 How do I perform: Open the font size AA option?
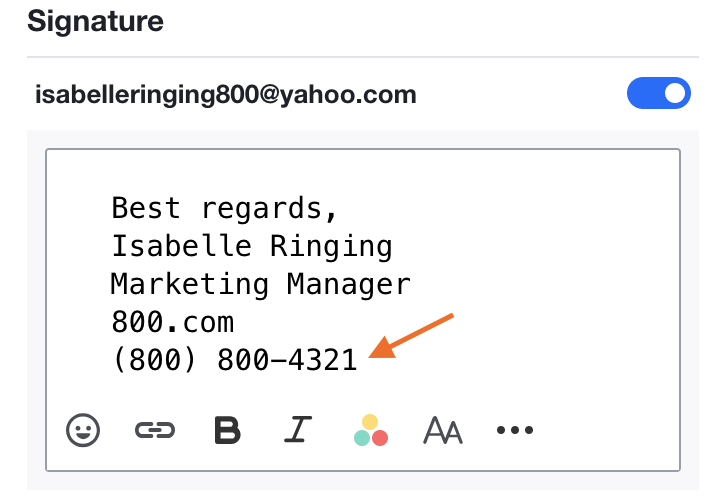443,430
